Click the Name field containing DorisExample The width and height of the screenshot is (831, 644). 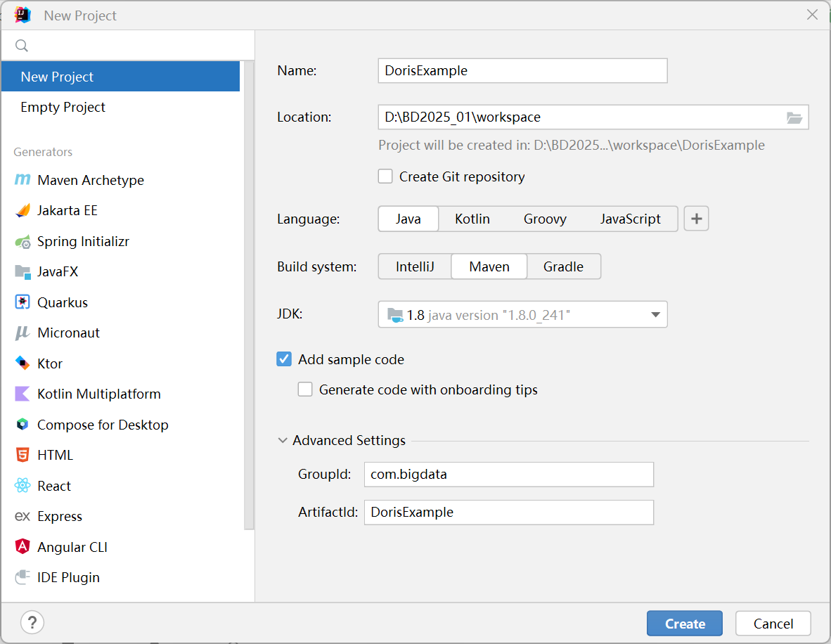pos(522,70)
